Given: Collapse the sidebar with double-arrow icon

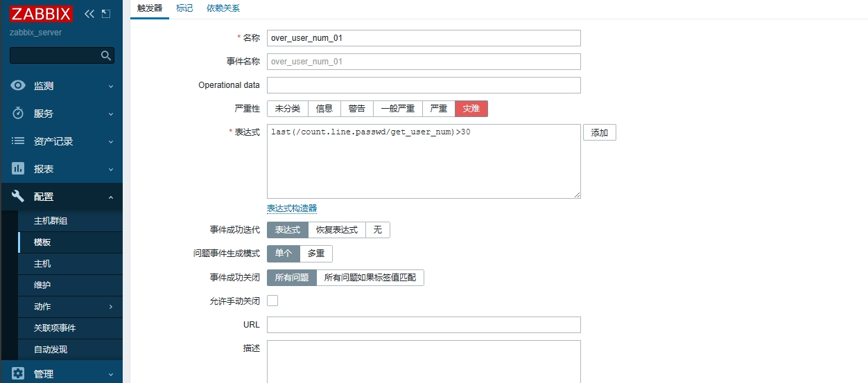Looking at the screenshot, I should pyautogui.click(x=89, y=14).
